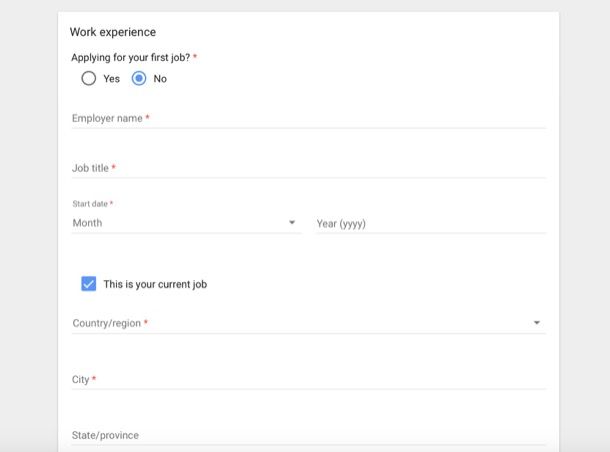The image size is (610, 452).
Task: Click the Start date label
Action: pos(90,204)
